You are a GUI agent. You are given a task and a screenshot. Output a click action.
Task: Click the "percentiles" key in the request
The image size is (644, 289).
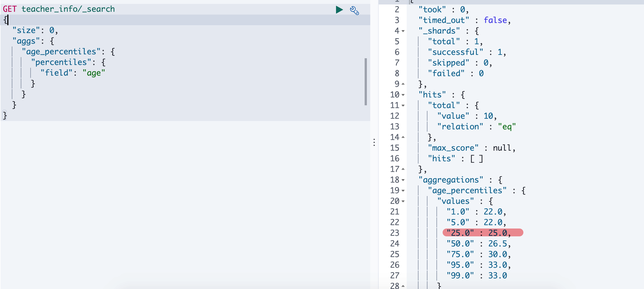(61, 62)
